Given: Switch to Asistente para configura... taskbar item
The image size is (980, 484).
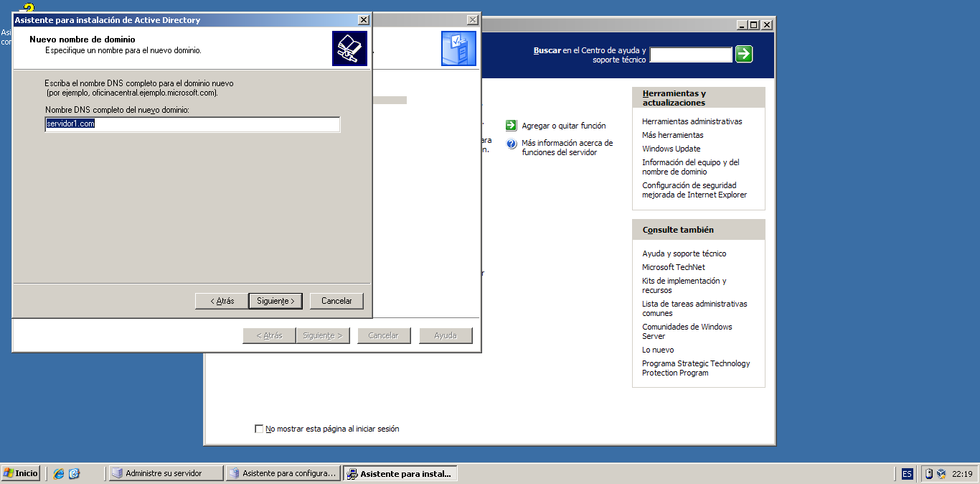Looking at the screenshot, I should (283, 473).
